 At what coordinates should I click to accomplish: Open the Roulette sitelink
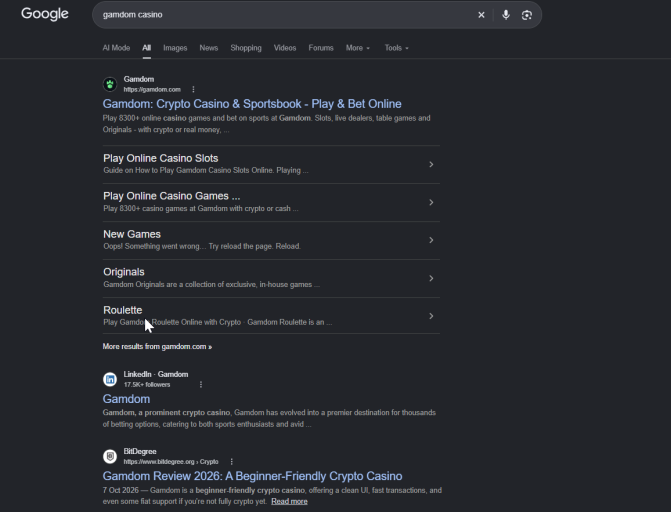(122, 310)
